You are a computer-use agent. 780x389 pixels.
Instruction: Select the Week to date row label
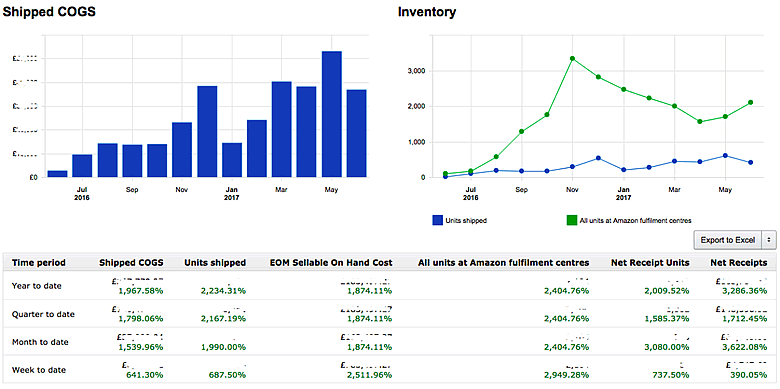(x=38, y=370)
